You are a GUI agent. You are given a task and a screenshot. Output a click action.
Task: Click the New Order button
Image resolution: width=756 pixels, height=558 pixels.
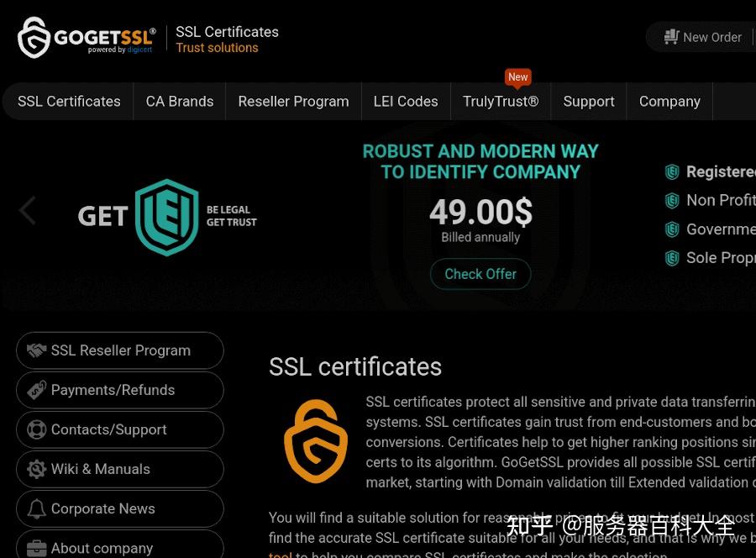tap(712, 37)
